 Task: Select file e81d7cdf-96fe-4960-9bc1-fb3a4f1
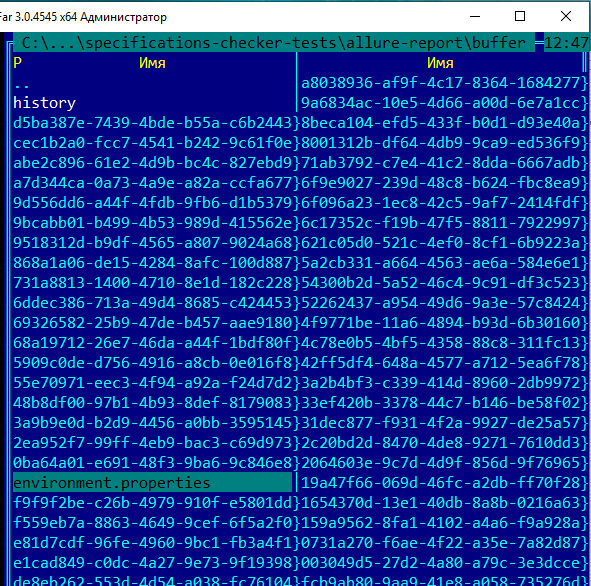tap(152, 543)
